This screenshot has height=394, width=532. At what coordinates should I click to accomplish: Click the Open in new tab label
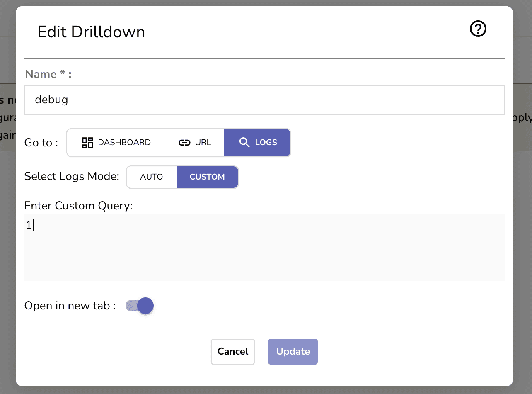pos(69,306)
